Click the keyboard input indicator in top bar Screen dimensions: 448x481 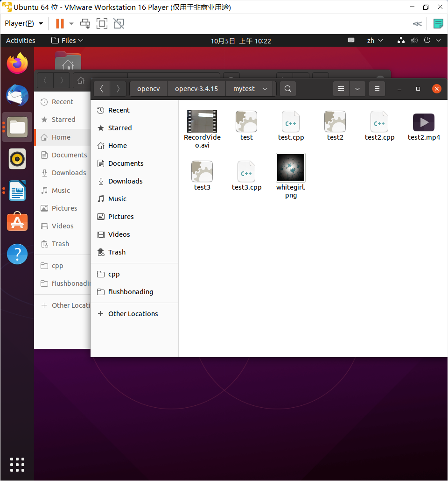[351, 41]
